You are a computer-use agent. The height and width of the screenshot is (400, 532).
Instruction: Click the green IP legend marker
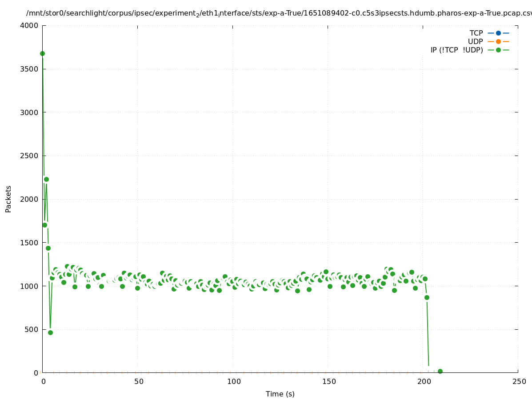(498, 50)
